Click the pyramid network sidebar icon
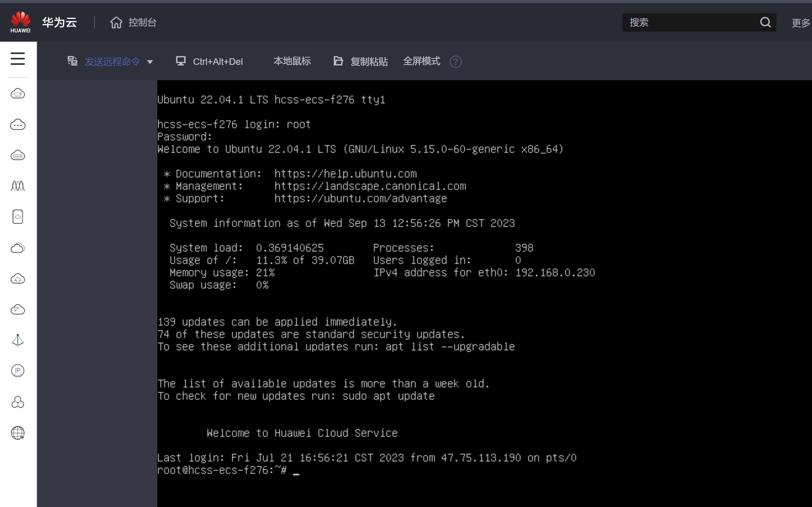The width and height of the screenshot is (812, 507). pos(18,340)
